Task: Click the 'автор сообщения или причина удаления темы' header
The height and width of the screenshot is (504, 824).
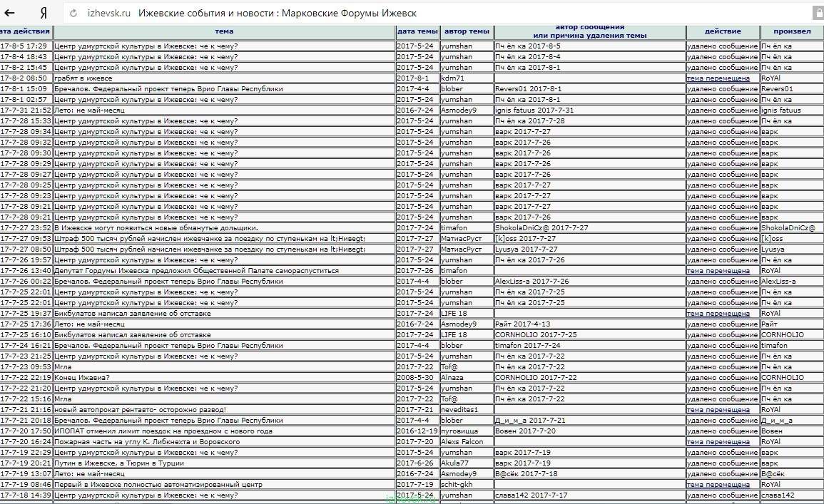Action: point(589,31)
